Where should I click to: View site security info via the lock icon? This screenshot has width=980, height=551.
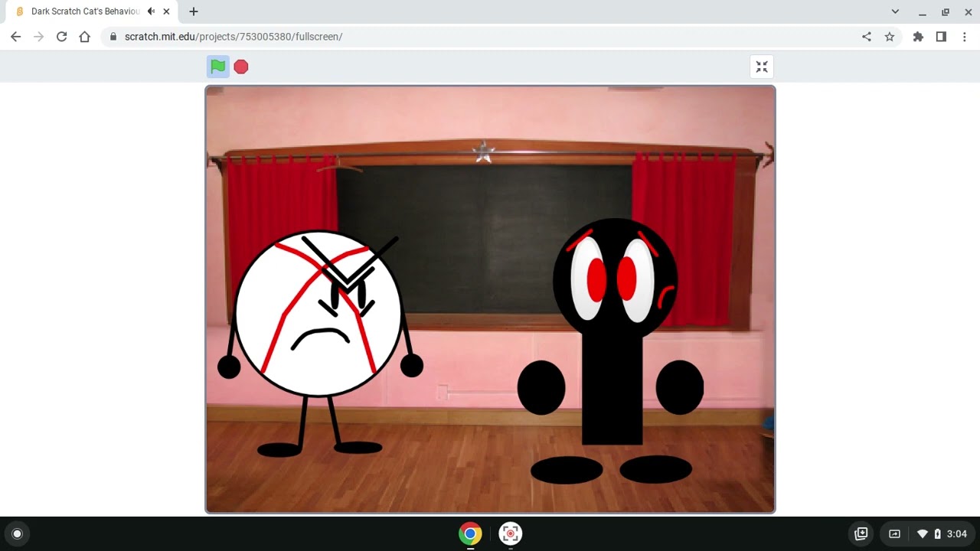pyautogui.click(x=113, y=37)
